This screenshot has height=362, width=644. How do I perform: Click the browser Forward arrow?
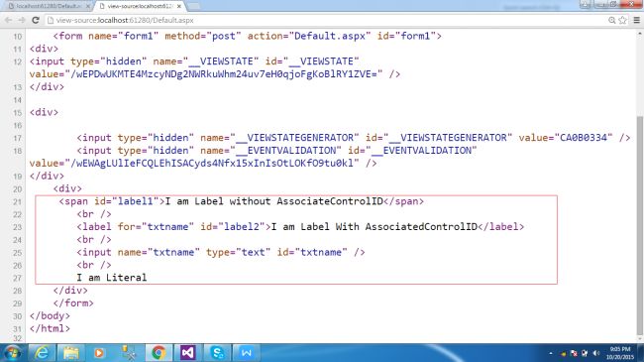click(x=22, y=20)
